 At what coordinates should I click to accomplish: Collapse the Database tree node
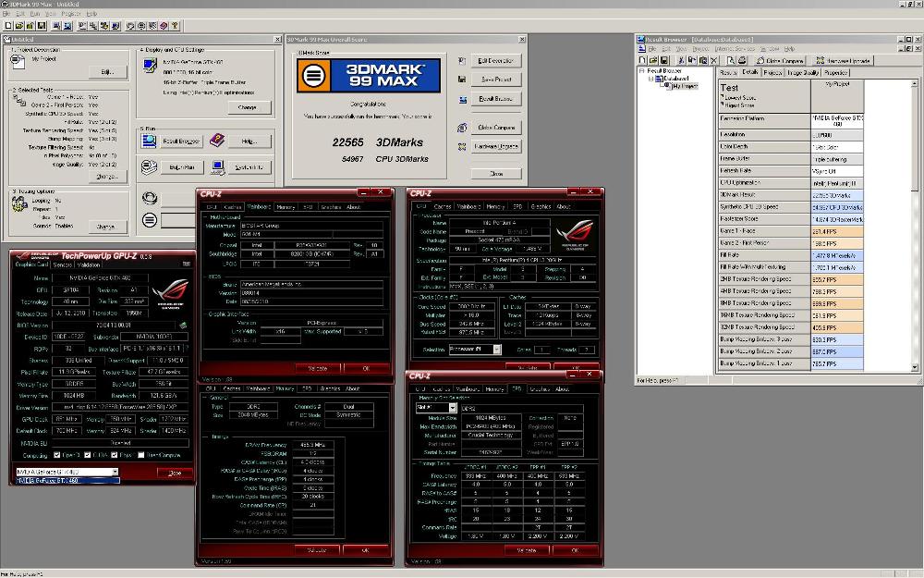[x=651, y=79]
